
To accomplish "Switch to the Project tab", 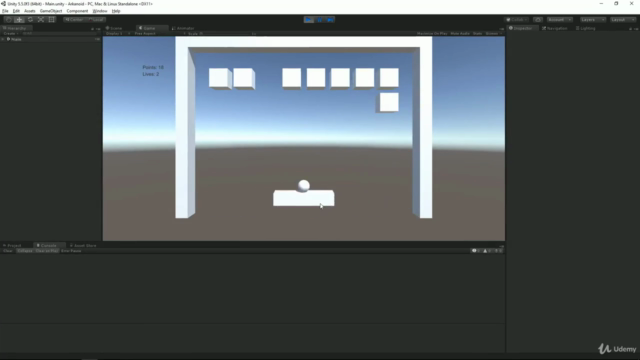I will (x=12, y=245).
